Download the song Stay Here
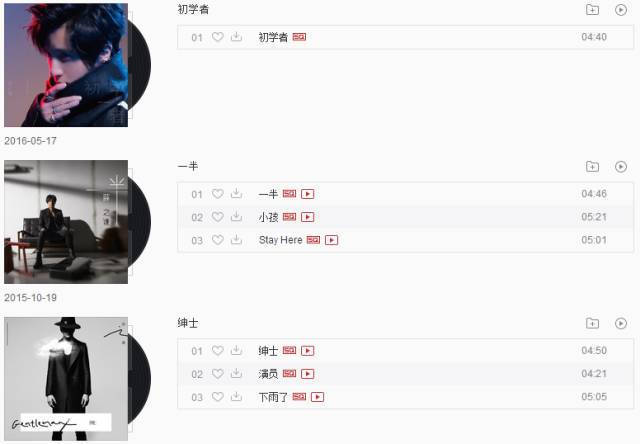640x444 pixels. pos(236,240)
